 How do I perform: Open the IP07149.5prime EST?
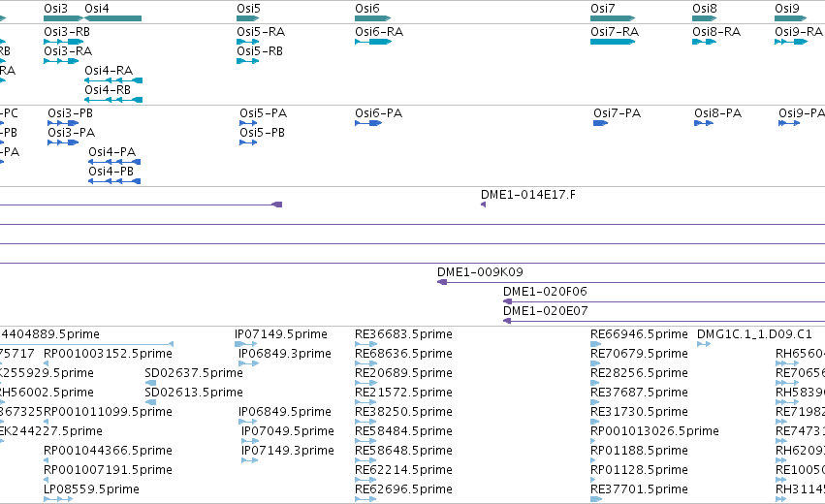245,344
